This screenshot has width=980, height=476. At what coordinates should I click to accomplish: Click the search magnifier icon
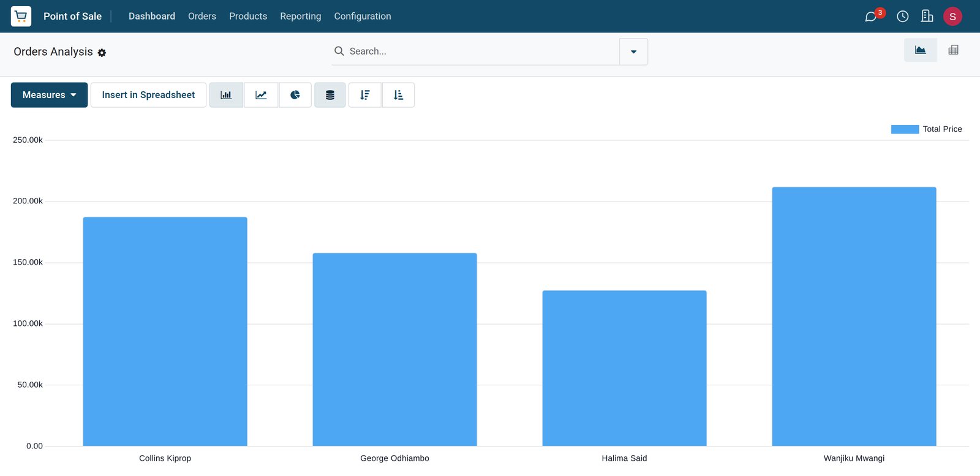click(339, 51)
